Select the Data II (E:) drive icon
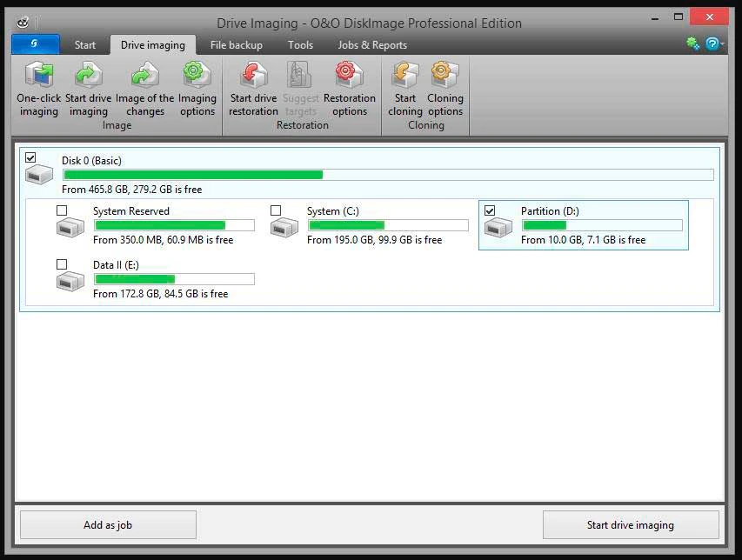This screenshot has width=742, height=560. [70, 282]
